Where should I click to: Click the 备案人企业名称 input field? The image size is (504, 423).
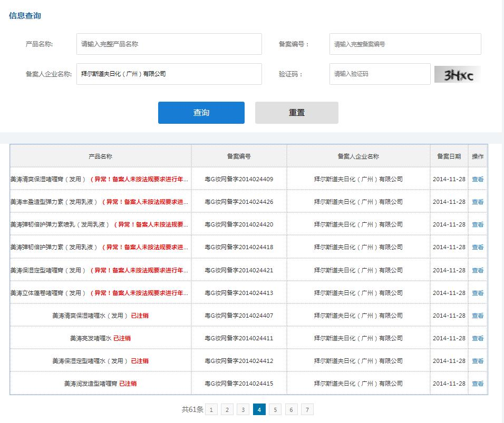point(169,74)
